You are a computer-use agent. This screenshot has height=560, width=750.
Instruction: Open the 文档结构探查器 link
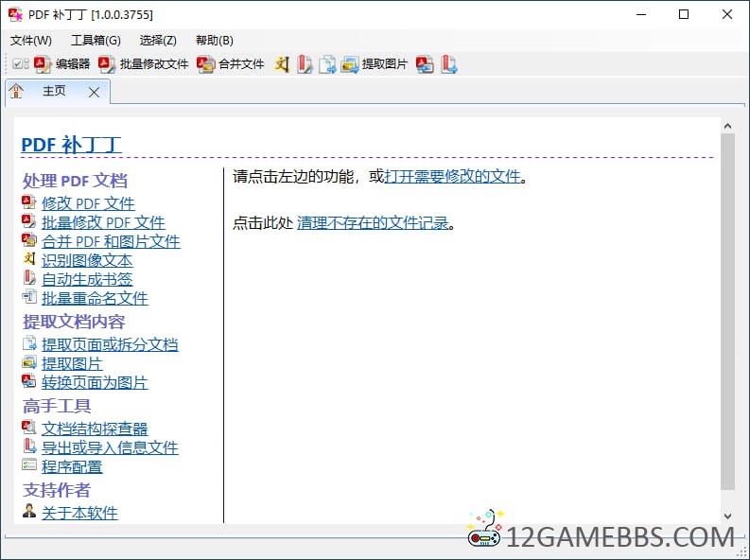coord(95,429)
